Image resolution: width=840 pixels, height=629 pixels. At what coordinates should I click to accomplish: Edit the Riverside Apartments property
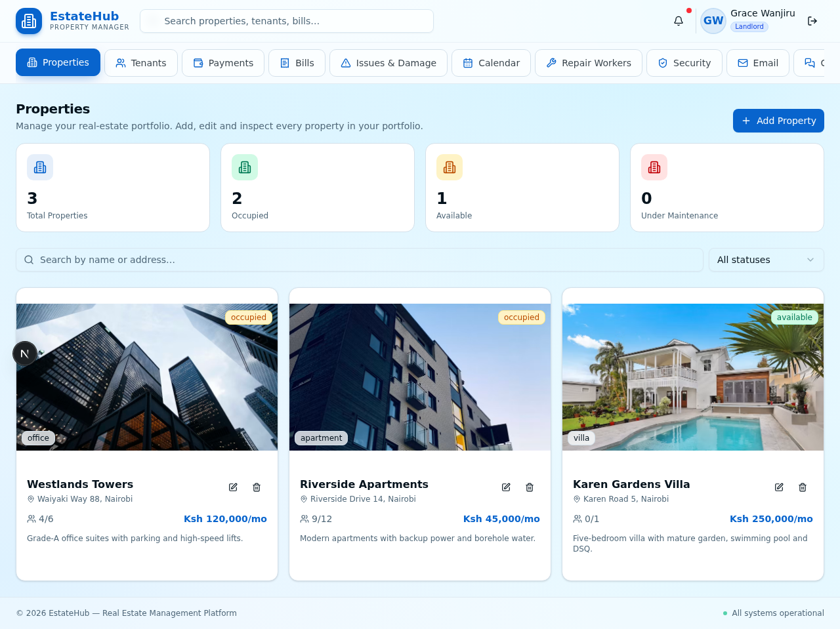coord(506,487)
